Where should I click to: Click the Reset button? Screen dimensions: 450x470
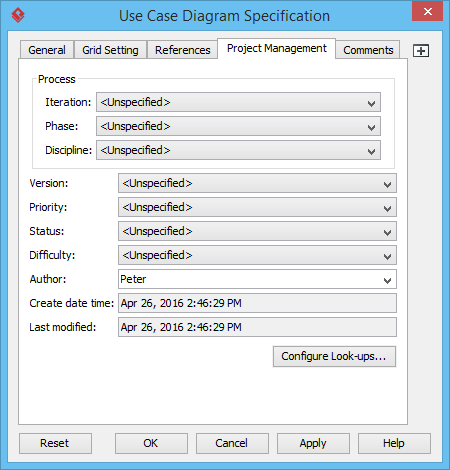(x=55, y=444)
